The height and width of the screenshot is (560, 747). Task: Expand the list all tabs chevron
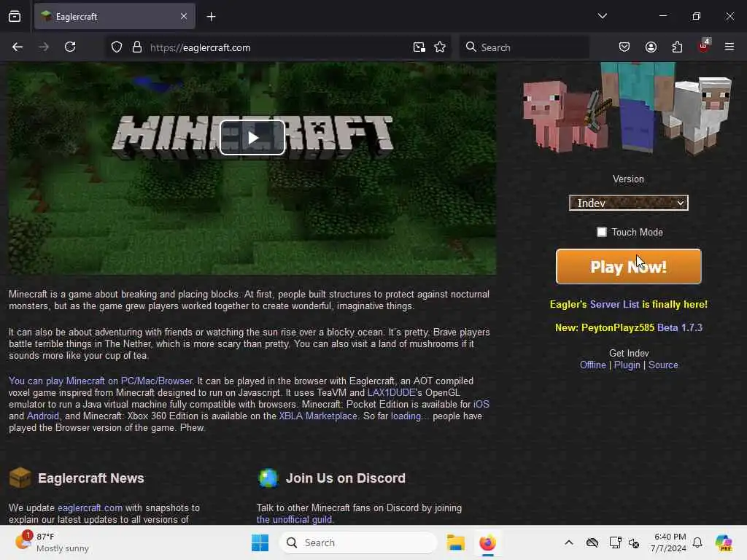click(603, 16)
